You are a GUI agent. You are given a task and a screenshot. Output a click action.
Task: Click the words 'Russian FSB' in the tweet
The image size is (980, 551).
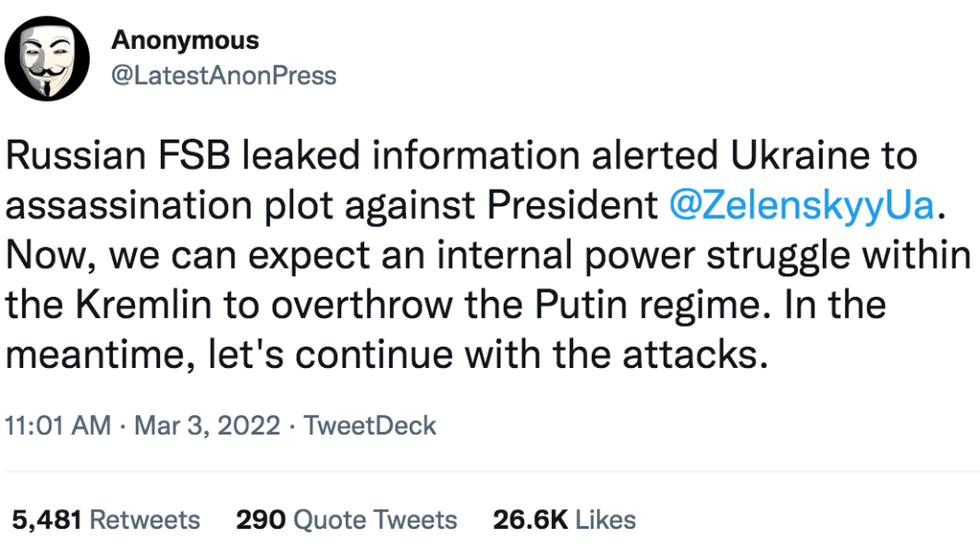pos(118,155)
